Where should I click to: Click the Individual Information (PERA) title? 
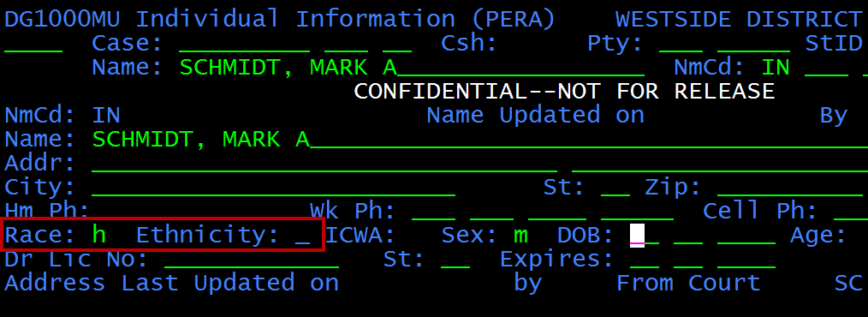point(346,20)
